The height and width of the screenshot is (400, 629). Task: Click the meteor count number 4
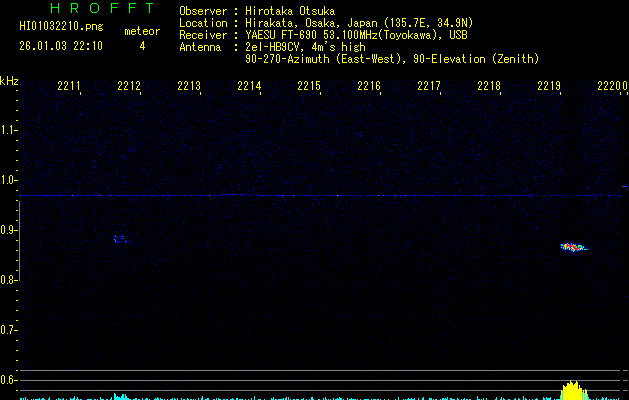(141, 46)
